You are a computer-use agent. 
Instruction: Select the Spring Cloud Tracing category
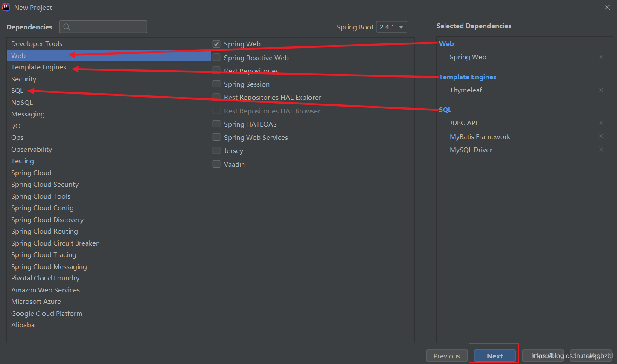point(108,255)
